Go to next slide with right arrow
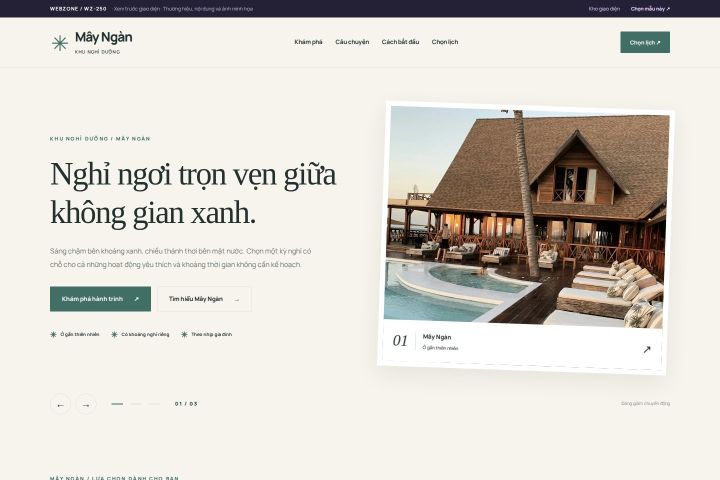The height and width of the screenshot is (480, 720). [86, 405]
